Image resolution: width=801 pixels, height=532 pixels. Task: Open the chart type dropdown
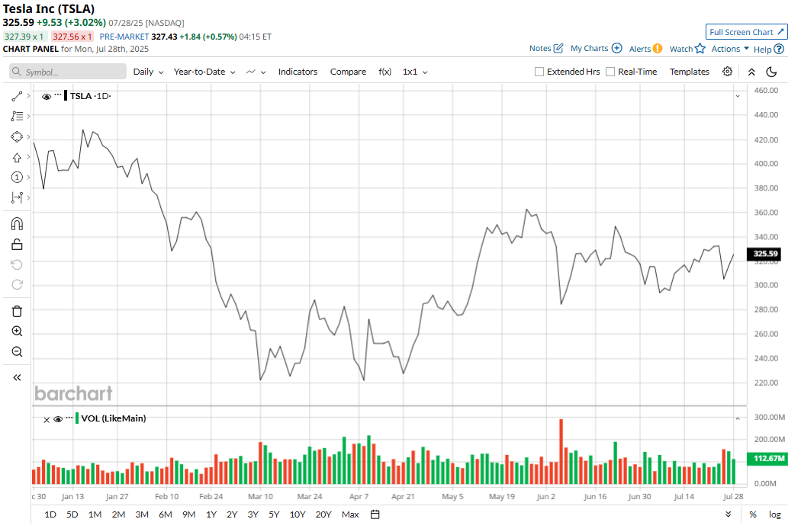[256, 72]
